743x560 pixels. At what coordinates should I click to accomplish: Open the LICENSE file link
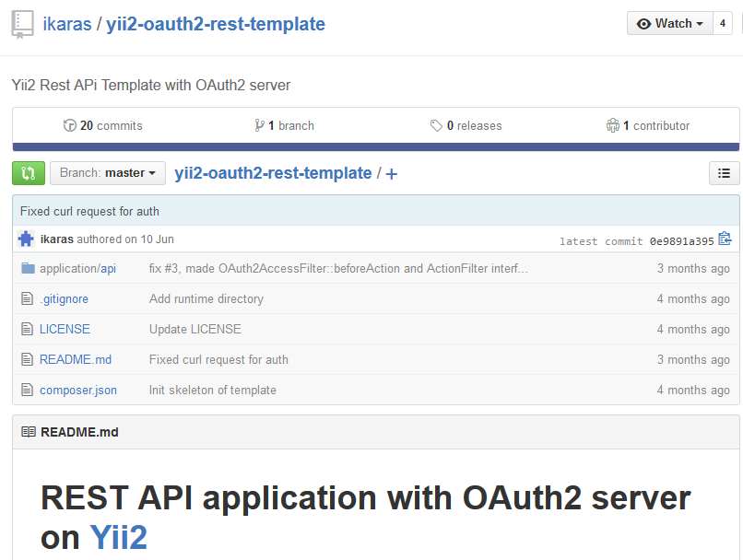65,330
